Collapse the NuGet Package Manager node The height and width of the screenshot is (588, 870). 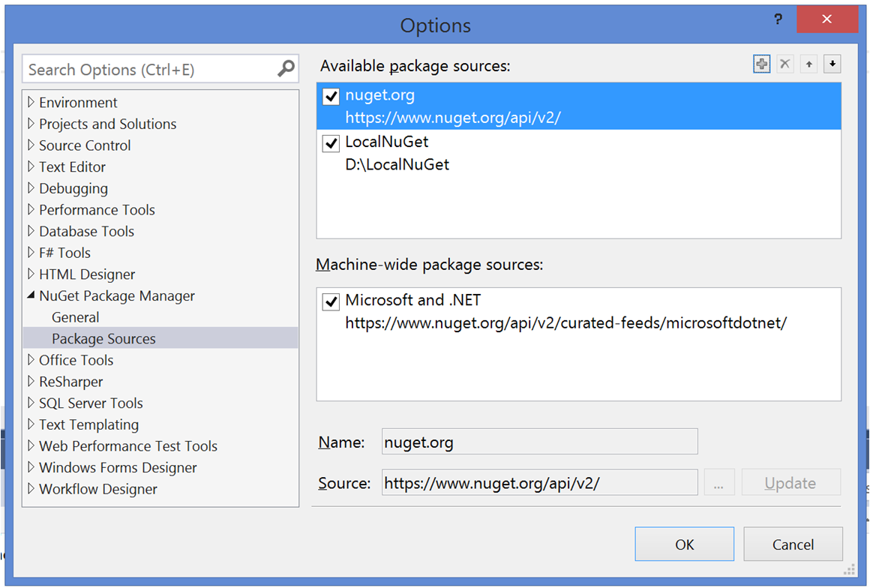click(31, 295)
